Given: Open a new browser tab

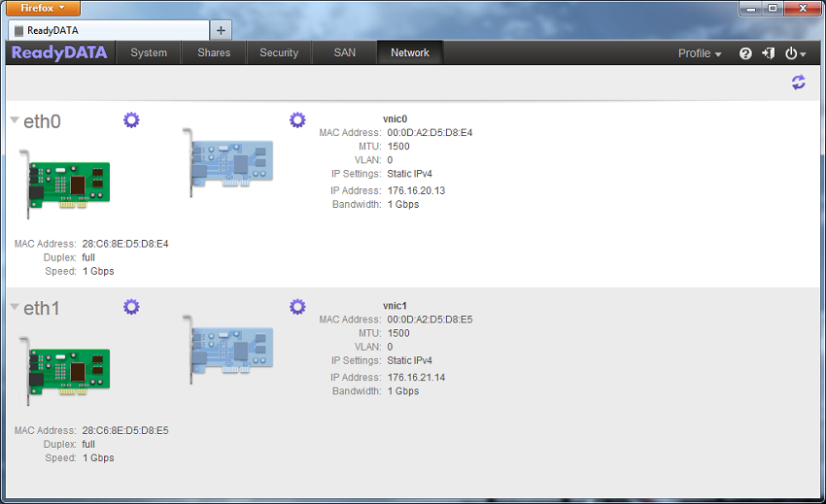Looking at the screenshot, I should pyautogui.click(x=221, y=30).
